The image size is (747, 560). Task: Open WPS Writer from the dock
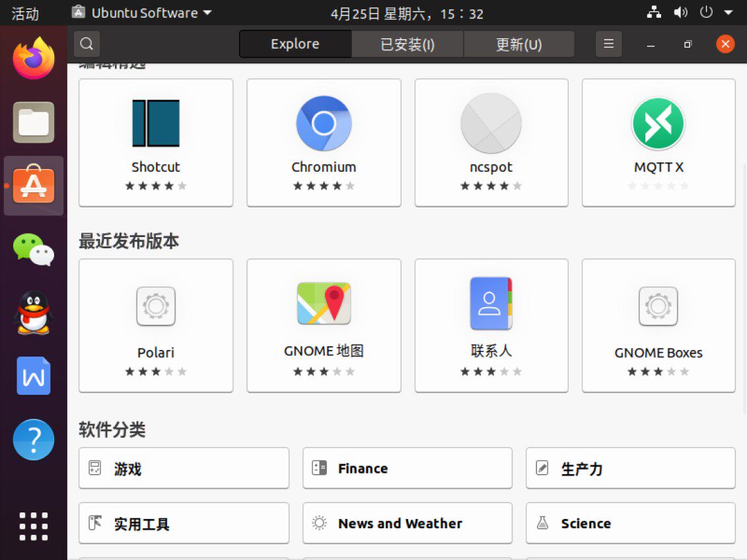click(33, 376)
